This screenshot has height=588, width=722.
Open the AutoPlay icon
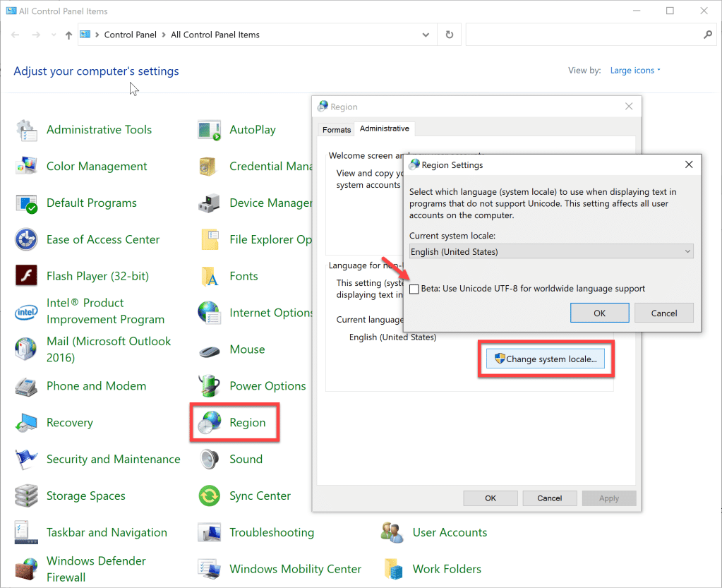point(210,130)
